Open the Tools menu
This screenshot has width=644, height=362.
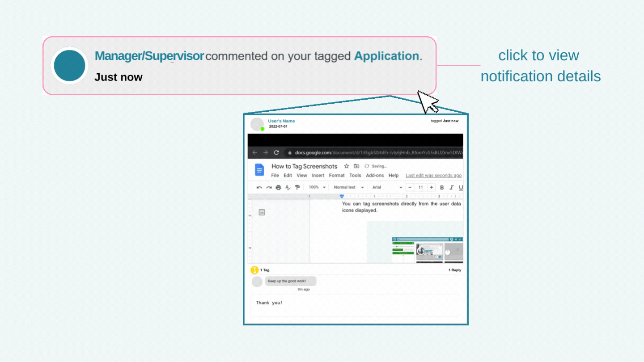pyautogui.click(x=355, y=176)
